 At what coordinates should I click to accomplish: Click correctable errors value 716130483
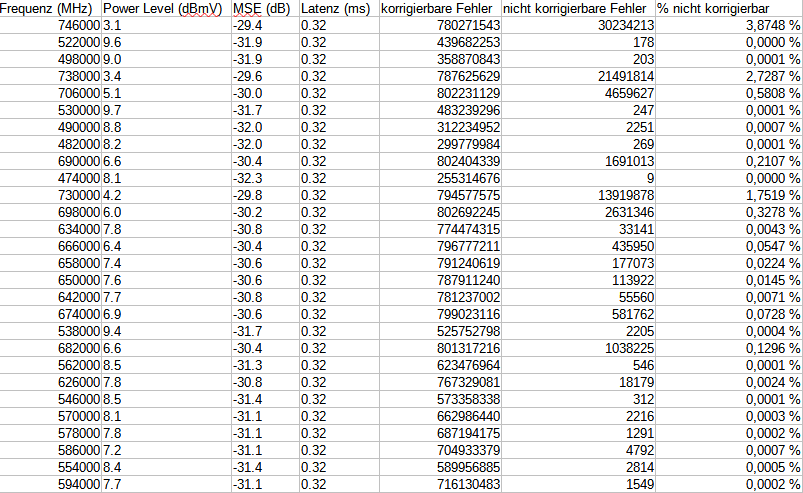(440, 484)
